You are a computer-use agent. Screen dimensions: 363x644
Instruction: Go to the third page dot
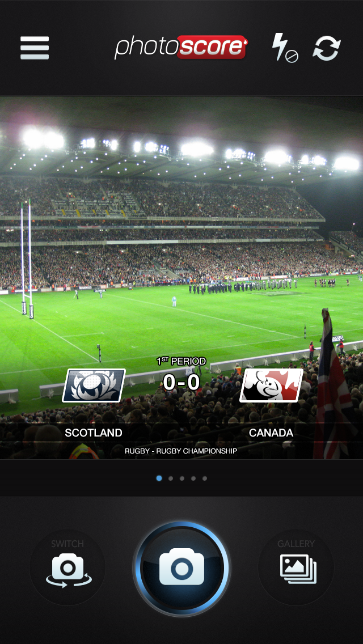click(182, 478)
